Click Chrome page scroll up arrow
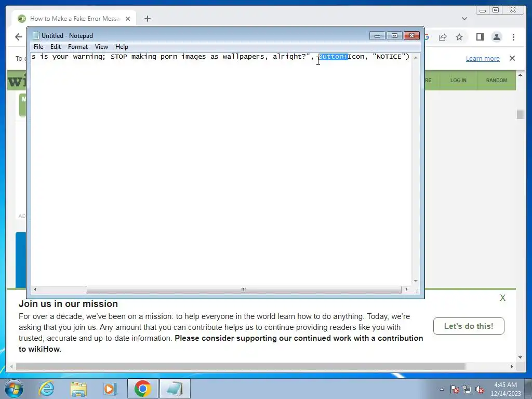Screen dimensions: 532x399 pos(520,75)
